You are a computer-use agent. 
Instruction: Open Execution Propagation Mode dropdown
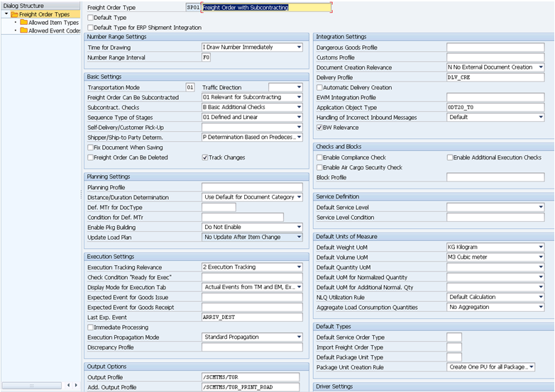click(x=299, y=337)
